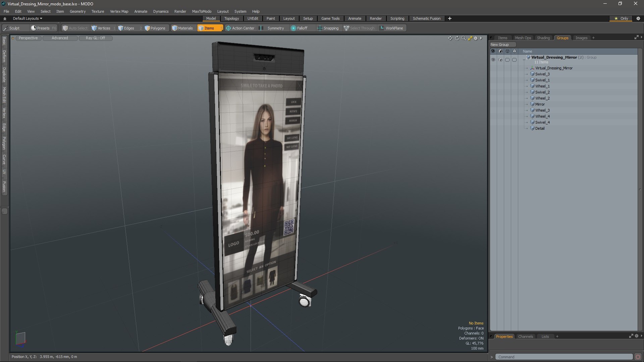The image size is (644, 362).
Task: Expand the Groups panel to full size
Action: pyautogui.click(x=636, y=38)
